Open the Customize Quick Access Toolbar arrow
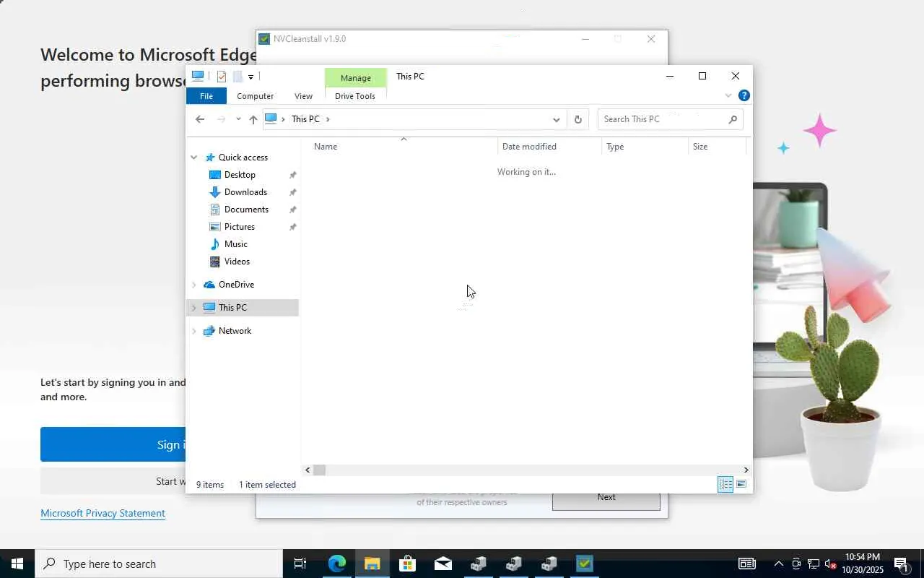The height and width of the screenshot is (578, 924). click(250, 77)
